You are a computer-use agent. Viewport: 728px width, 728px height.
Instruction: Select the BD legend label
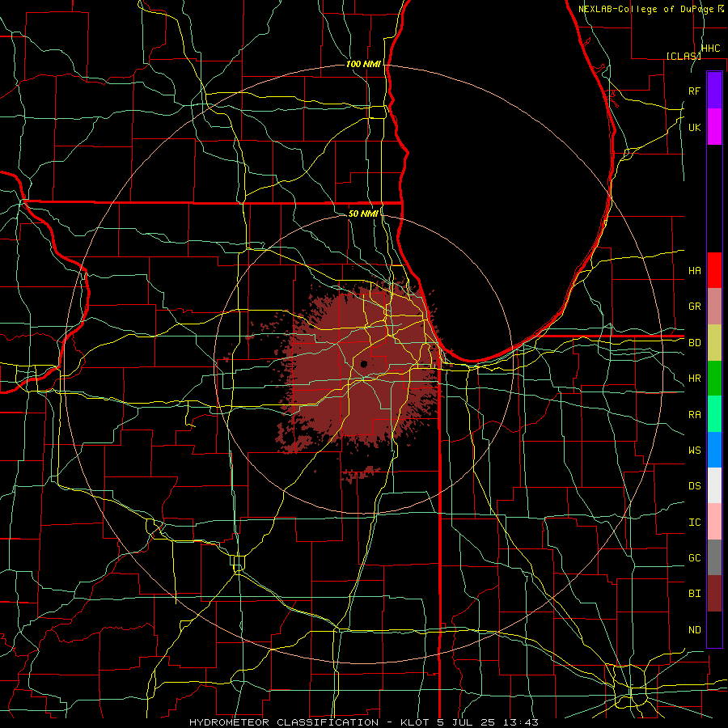[x=695, y=343]
